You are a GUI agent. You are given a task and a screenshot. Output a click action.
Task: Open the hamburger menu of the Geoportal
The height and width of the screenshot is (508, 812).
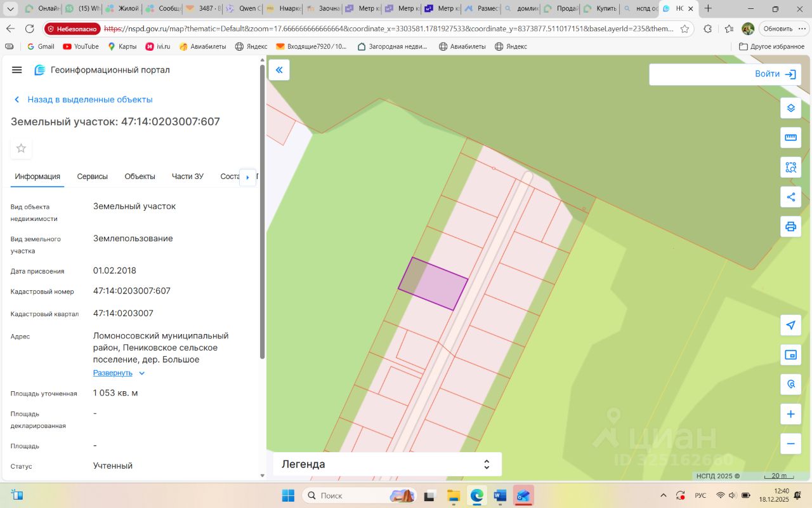[17, 70]
